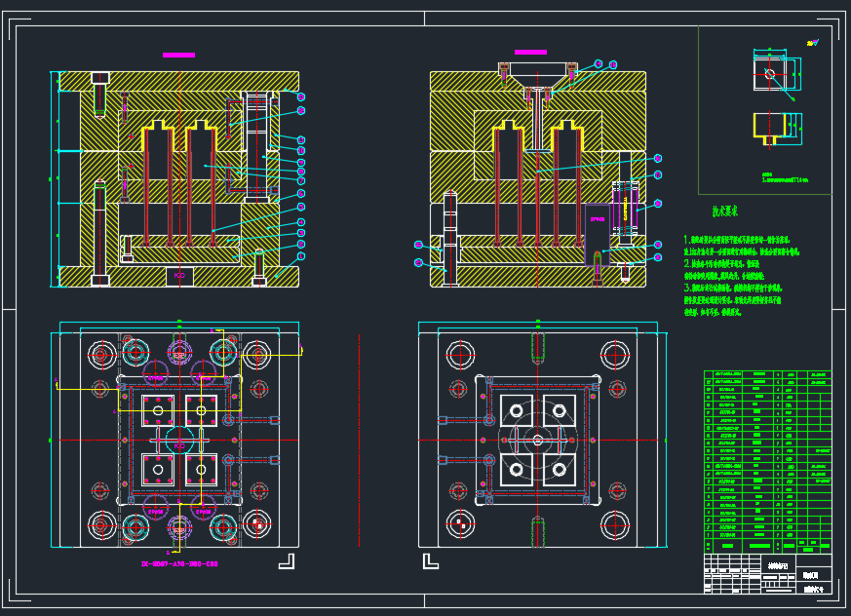This screenshot has height=616, width=851.
Task: Click the green parts list table
Action: coord(767,462)
